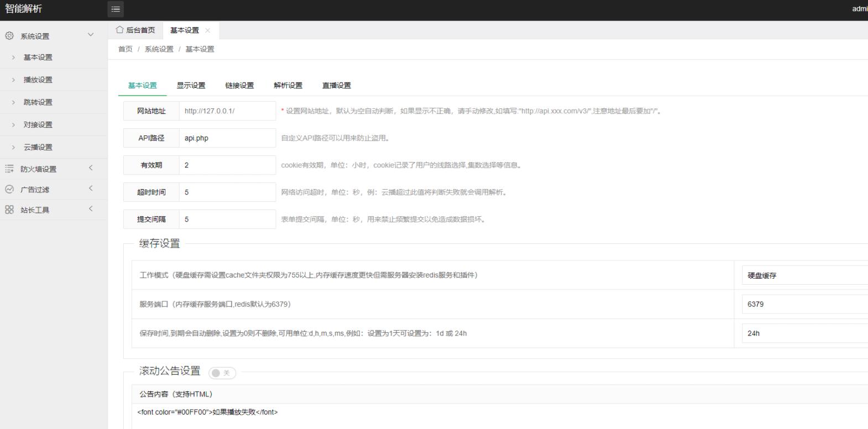Image resolution: width=868 pixels, height=429 pixels.
Task: Click into the 公告内容 HTML text area
Action: pos(500,416)
